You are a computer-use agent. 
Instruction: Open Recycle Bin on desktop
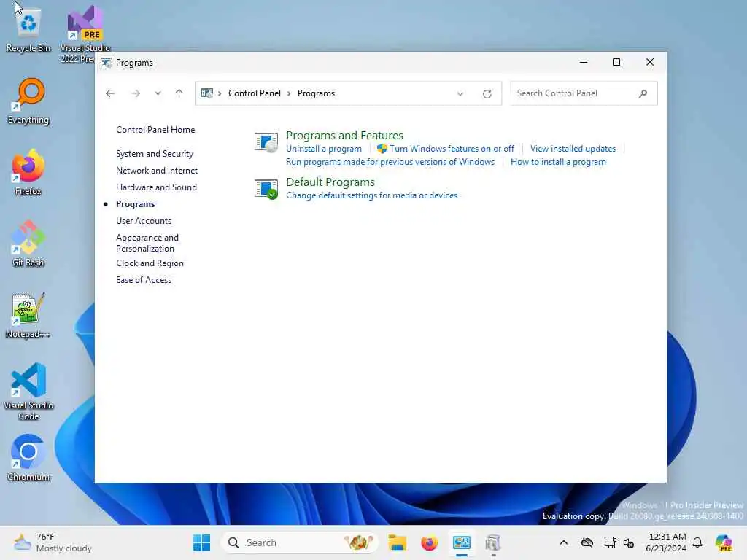pos(28,30)
